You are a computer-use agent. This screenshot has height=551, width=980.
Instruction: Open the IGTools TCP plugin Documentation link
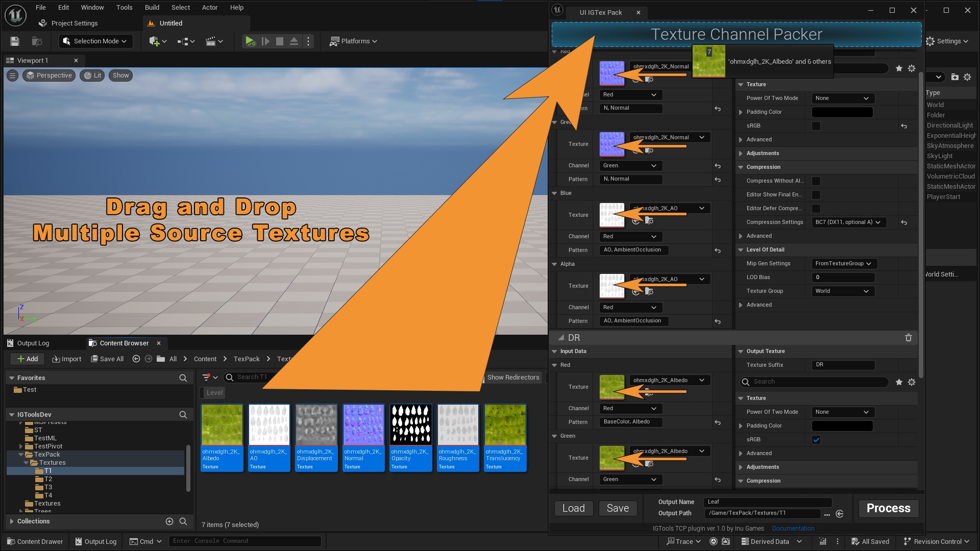pyautogui.click(x=793, y=528)
